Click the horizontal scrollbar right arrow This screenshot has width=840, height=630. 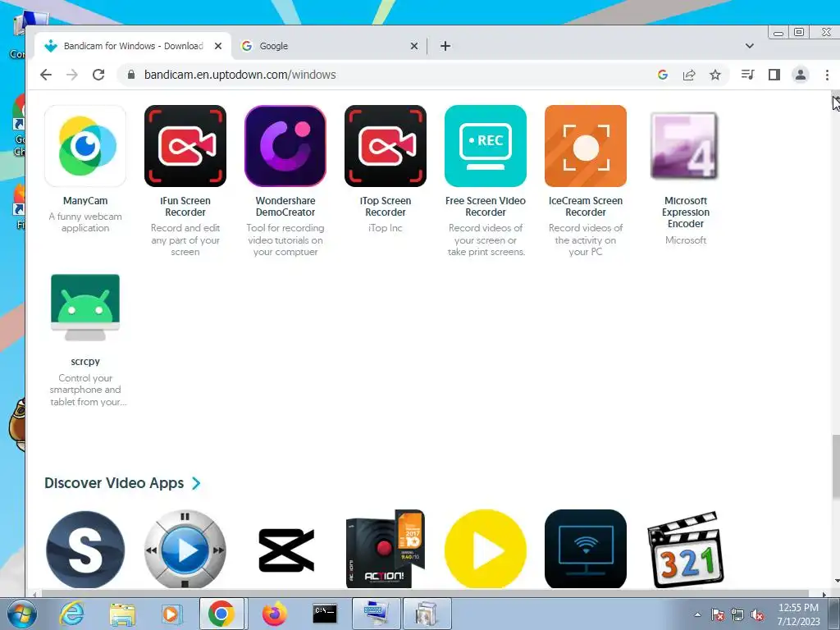click(824, 594)
